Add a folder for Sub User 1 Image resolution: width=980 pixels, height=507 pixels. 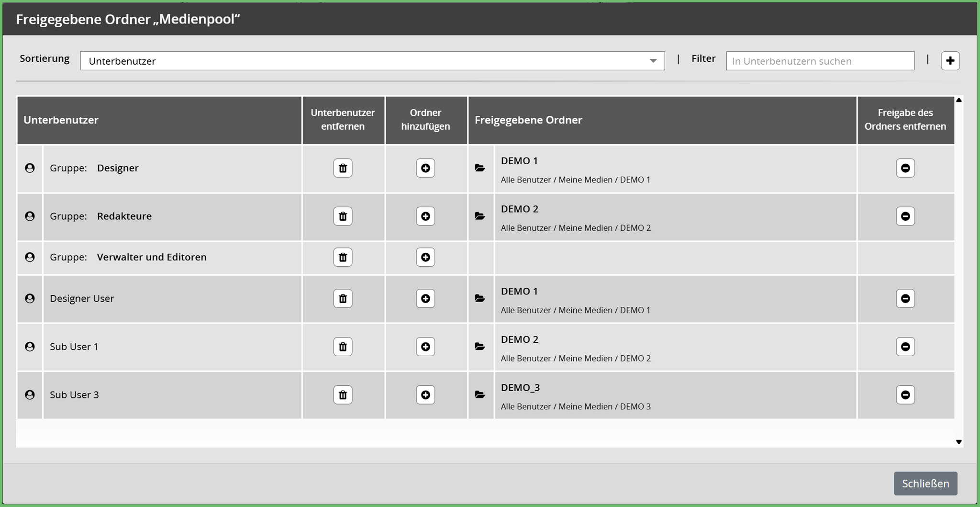pyautogui.click(x=425, y=347)
